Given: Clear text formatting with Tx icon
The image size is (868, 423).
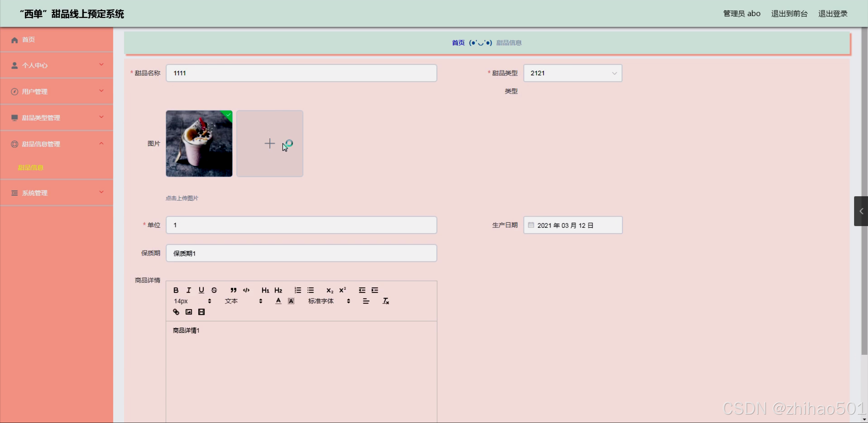Looking at the screenshot, I should pos(386,301).
